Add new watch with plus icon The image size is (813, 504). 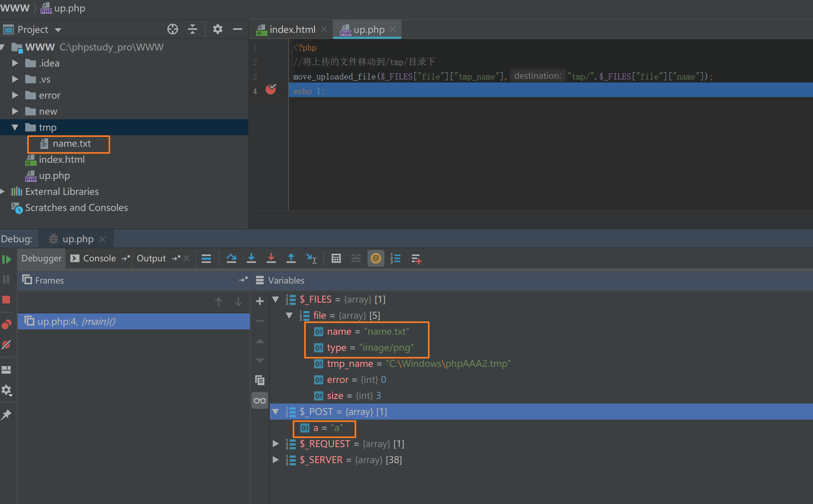tap(260, 301)
